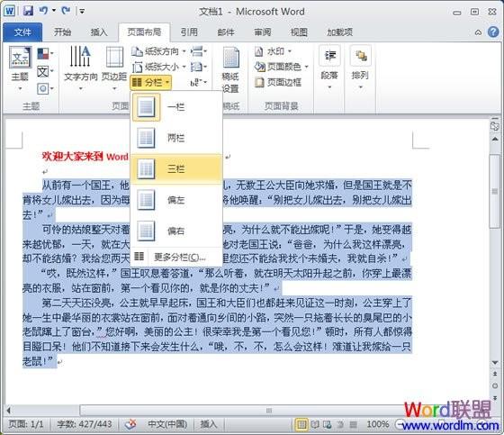
Task: Click the Line Numbers icon beside paper size
Action: point(199,67)
